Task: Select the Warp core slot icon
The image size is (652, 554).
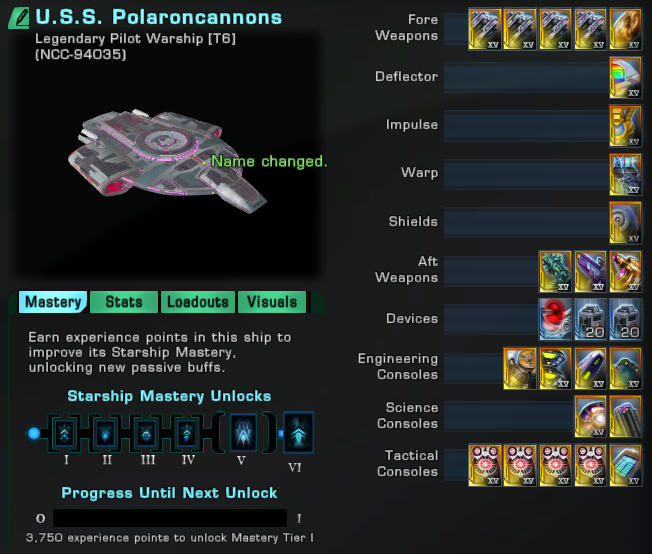Action: (x=625, y=174)
